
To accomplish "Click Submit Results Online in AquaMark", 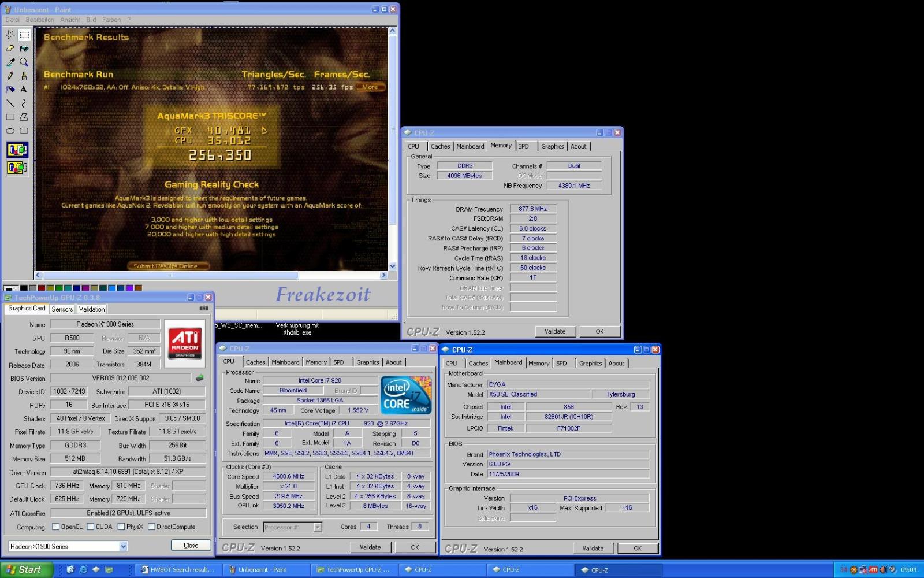I will pos(168,266).
